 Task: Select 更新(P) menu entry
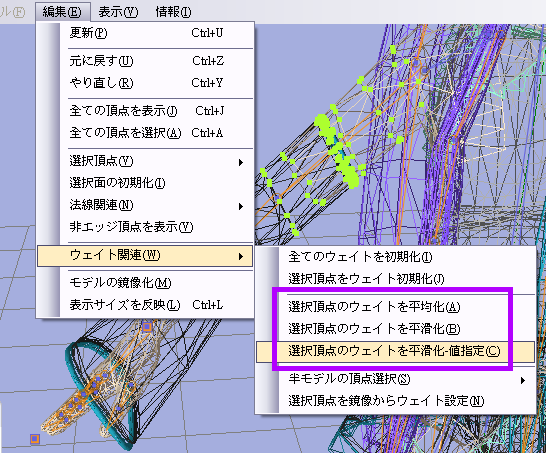coord(145,33)
